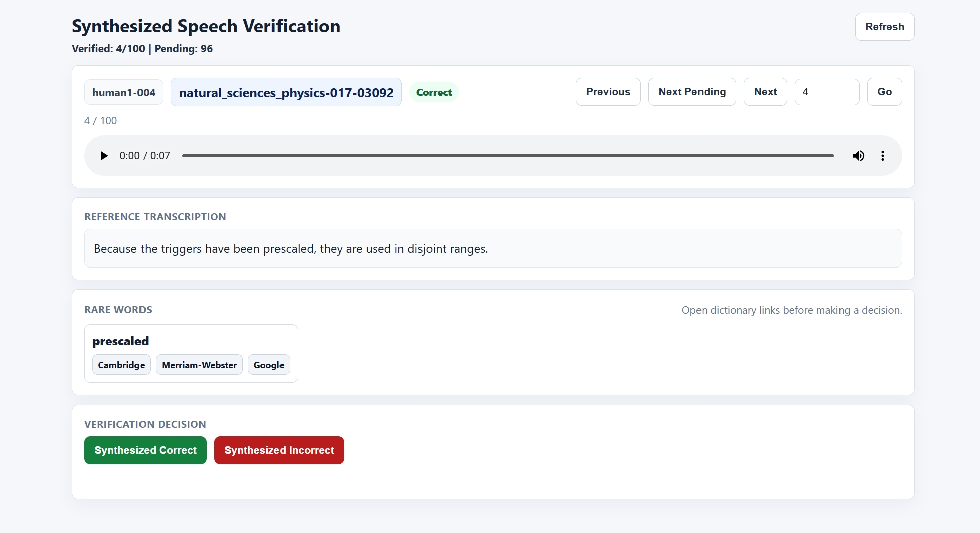Screen dimensions: 980x533
Task: Click the rare word 'prescaled' heading
Action: pos(120,341)
